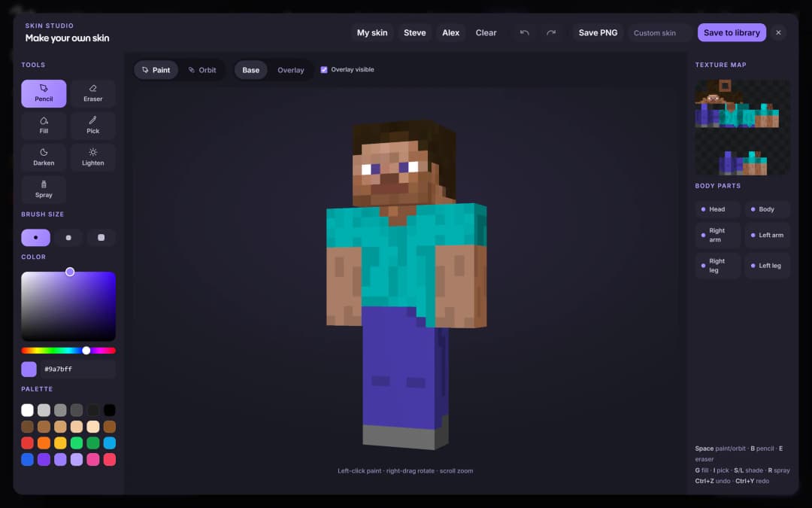Uncheck the Overlay visible checkbox

(323, 69)
